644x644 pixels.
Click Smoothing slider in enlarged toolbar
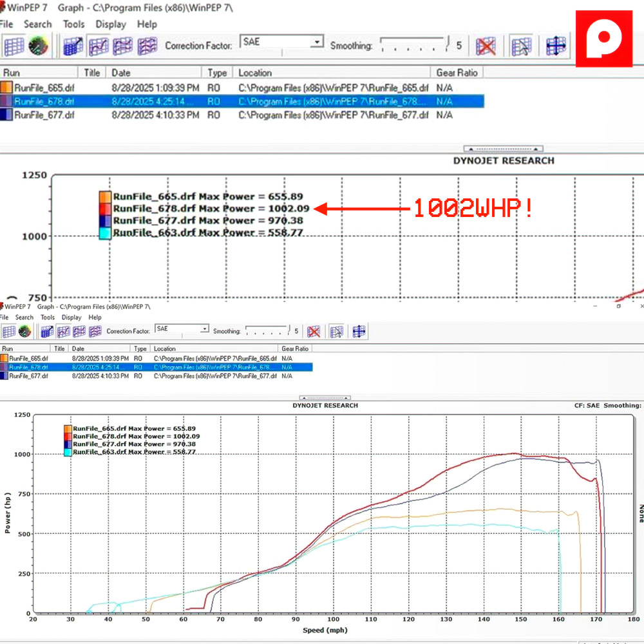pos(413,44)
